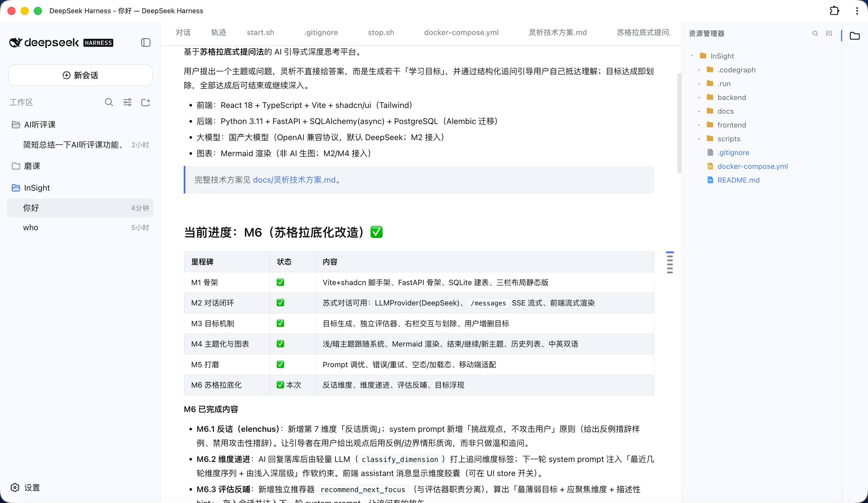Screen dimensions: 868x503
Task: Open the 苏格拉底式提问 tab
Action: tap(644, 32)
